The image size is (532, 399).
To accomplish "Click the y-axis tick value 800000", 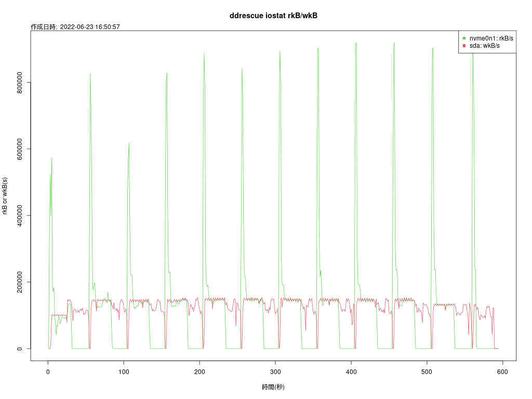I will pyautogui.click(x=20, y=83).
